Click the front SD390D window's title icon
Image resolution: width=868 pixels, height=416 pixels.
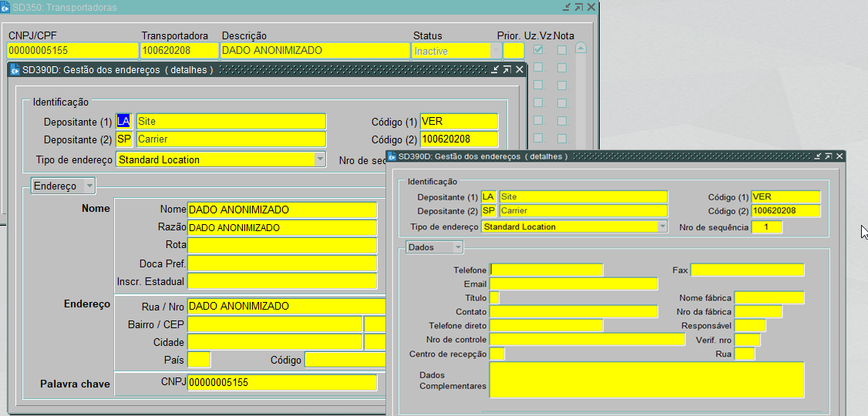pos(392,156)
